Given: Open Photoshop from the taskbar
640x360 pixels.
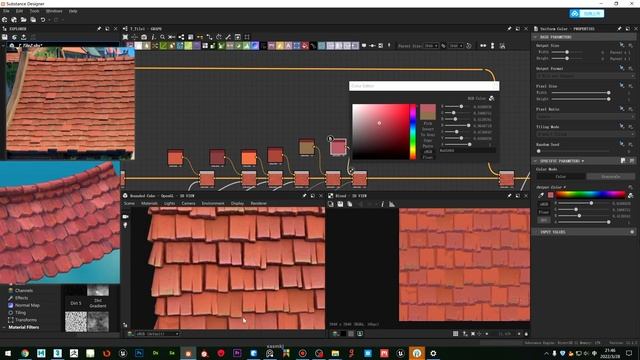Looking at the screenshot, I should tap(139, 353).
